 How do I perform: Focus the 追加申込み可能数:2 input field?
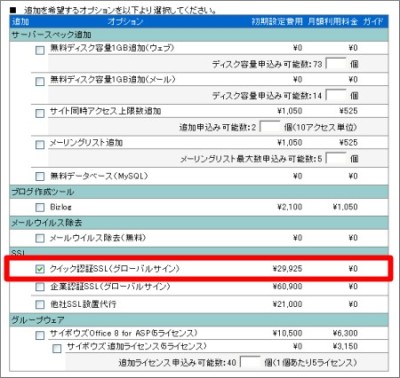[x=270, y=127]
